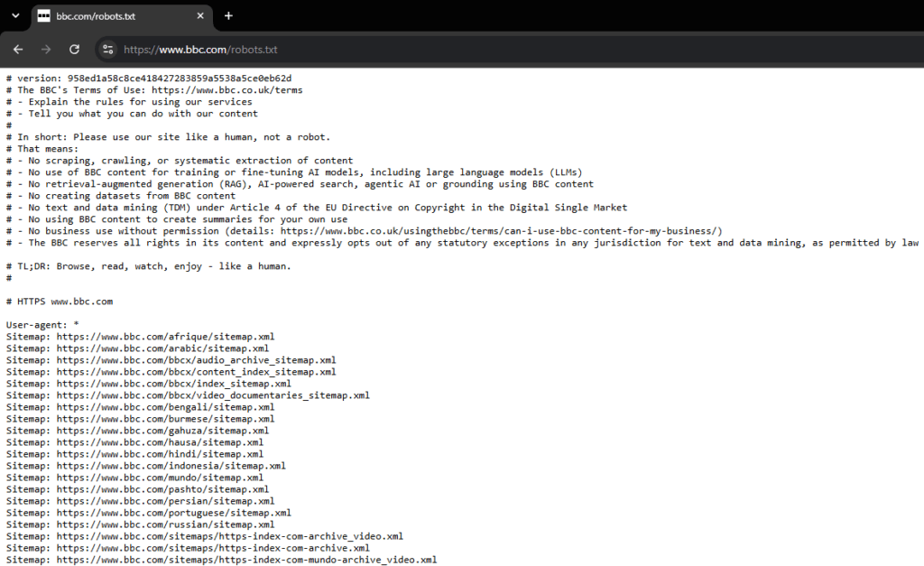Click the hindi sitemap.xml line
This screenshot has height=566, width=924.
click(135, 454)
